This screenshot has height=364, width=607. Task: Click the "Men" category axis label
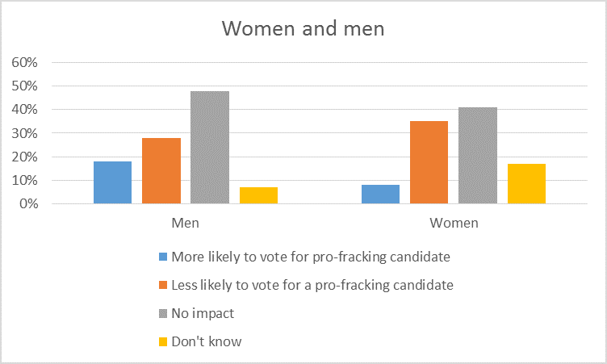[185, 222]
